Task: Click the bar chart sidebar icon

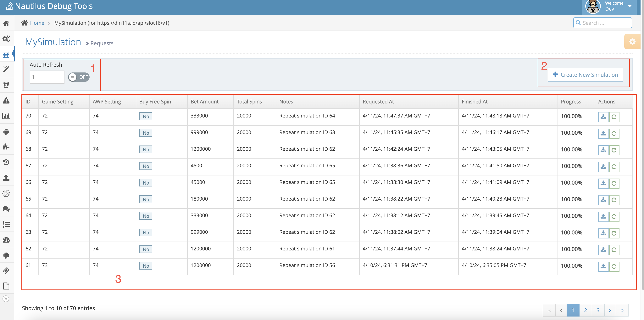Action: click(6, 116)
